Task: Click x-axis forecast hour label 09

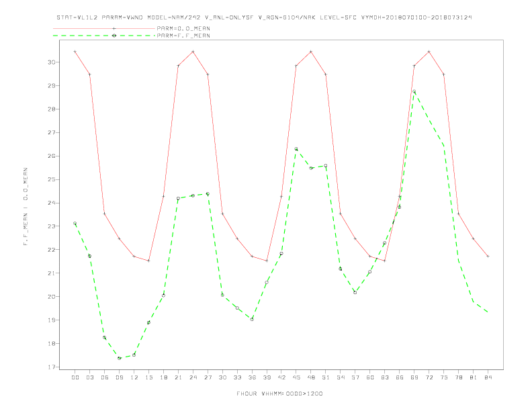Action: (x=119, y=377)
